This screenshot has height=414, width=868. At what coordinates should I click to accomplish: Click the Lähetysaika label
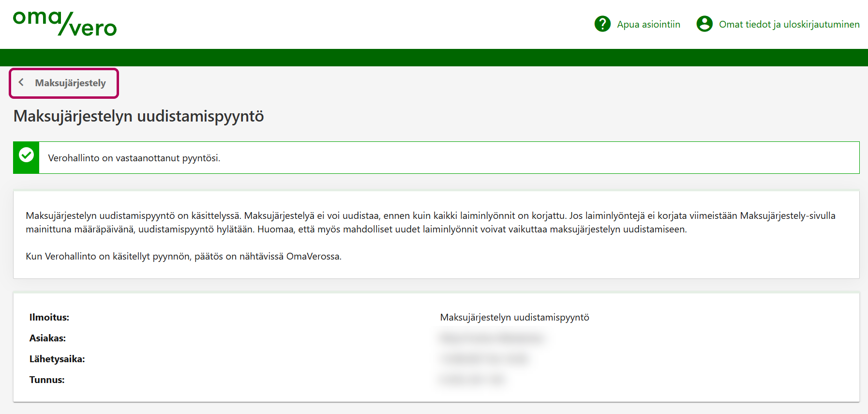57,359
